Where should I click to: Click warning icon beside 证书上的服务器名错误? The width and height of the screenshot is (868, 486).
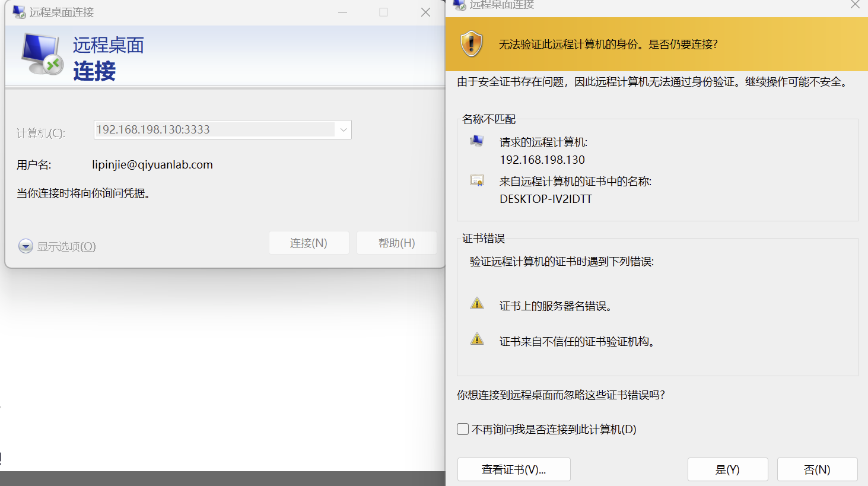(477, 304)
